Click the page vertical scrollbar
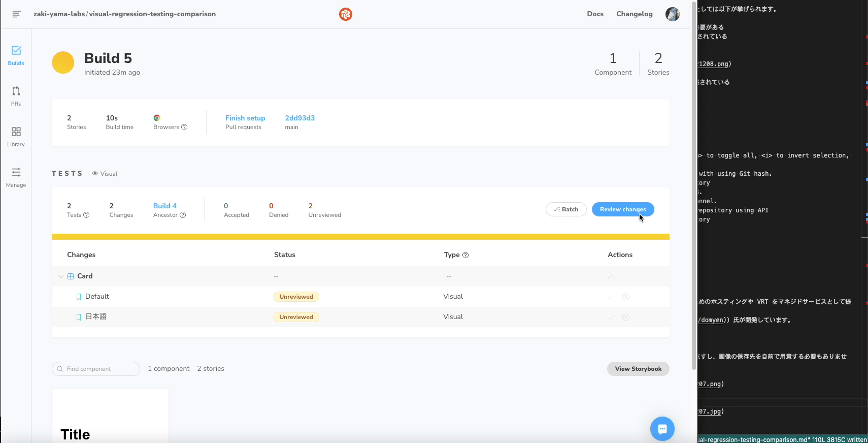This screenshot has height=443, width=868. tap(694, 185)
